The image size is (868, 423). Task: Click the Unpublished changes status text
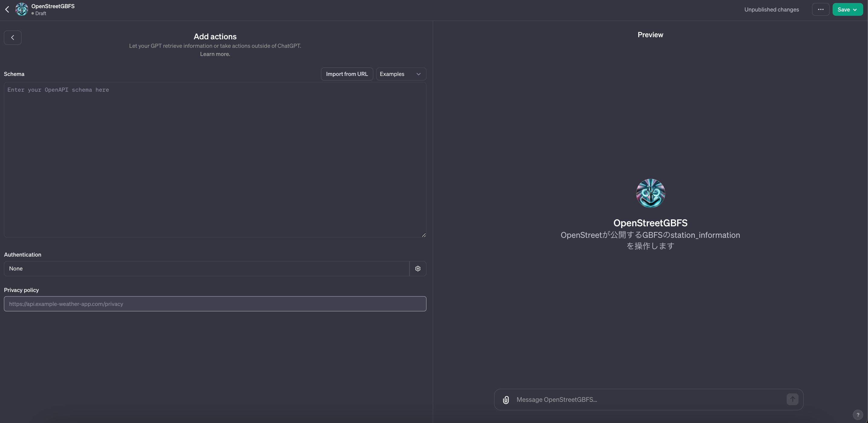pyautogui.click(x=771, y=9)
